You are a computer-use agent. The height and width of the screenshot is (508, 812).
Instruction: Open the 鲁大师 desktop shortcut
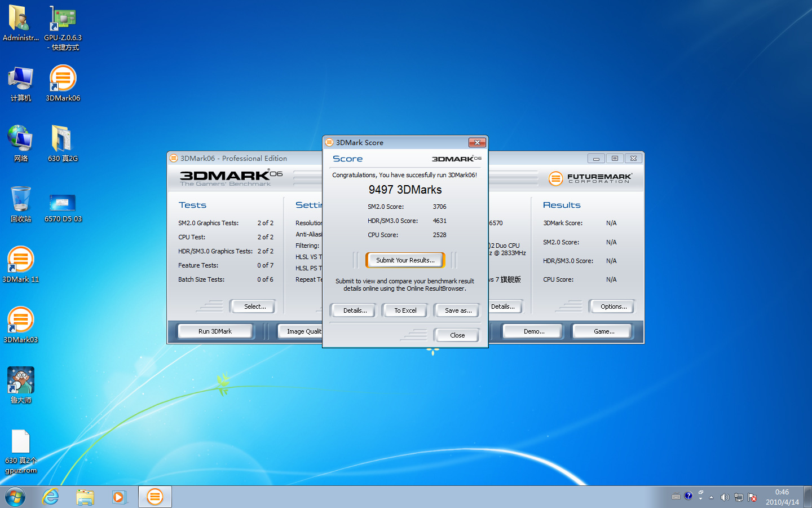click(21, 385)
